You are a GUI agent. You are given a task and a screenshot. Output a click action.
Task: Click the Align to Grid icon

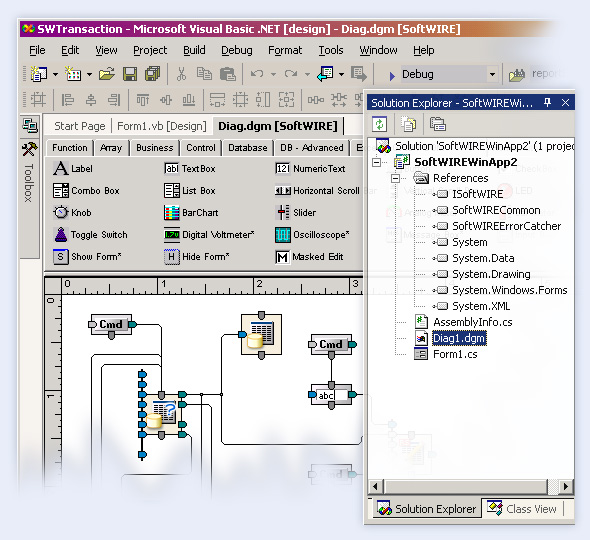pos(38,100)
